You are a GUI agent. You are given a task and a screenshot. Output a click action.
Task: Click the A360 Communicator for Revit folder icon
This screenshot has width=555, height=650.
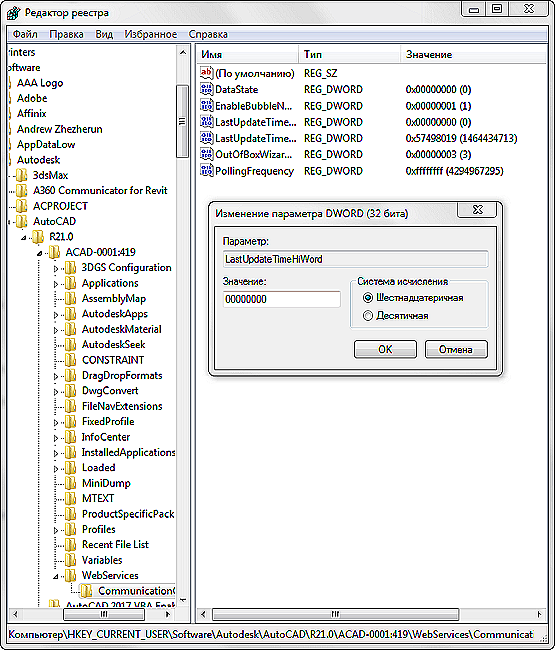[22, 190]
